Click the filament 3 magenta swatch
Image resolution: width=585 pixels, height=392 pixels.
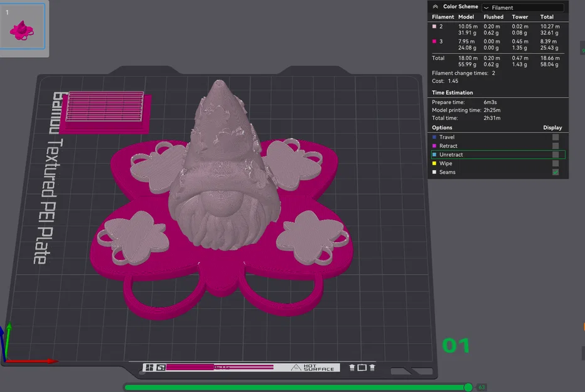434,41
